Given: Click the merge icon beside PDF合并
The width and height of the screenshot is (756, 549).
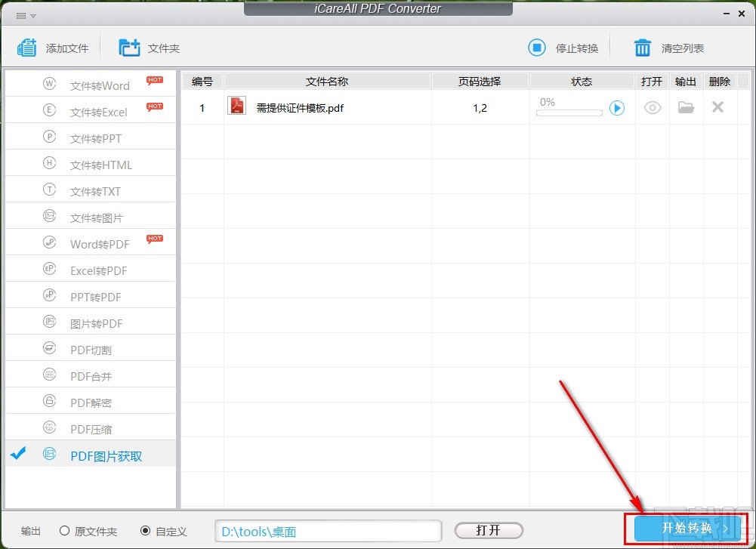Looking at the screenshot, I should [x=49, y=374].
